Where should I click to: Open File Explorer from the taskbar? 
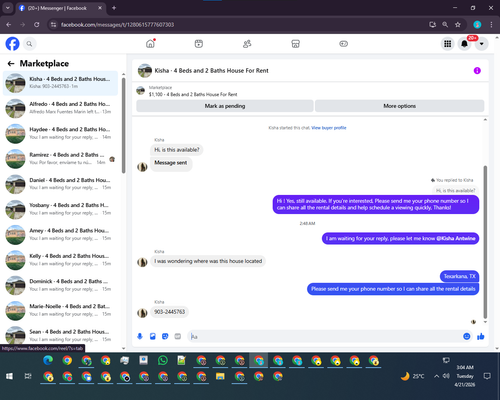pos(220,376)
